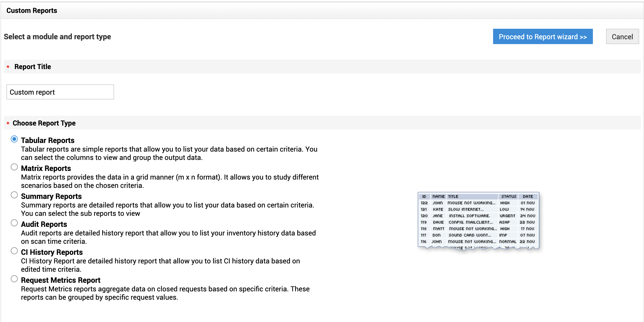Click the Audit Reports heading text
The image size is (644, 322).
(44, 224)
